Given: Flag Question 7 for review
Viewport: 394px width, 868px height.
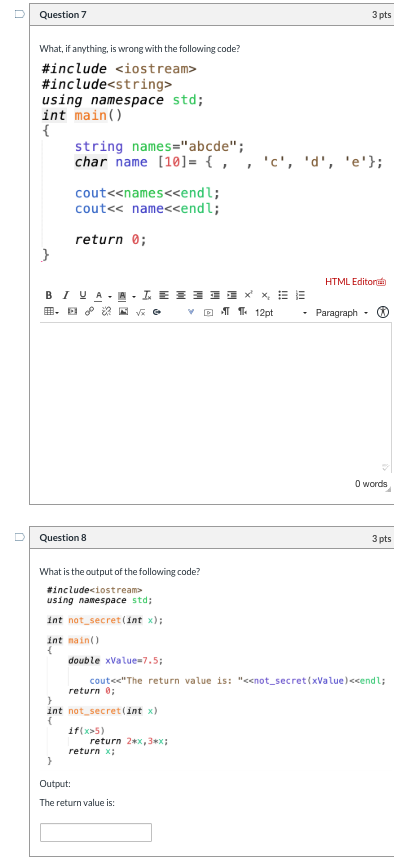Looking at the screenshot, I should point(19,14).
